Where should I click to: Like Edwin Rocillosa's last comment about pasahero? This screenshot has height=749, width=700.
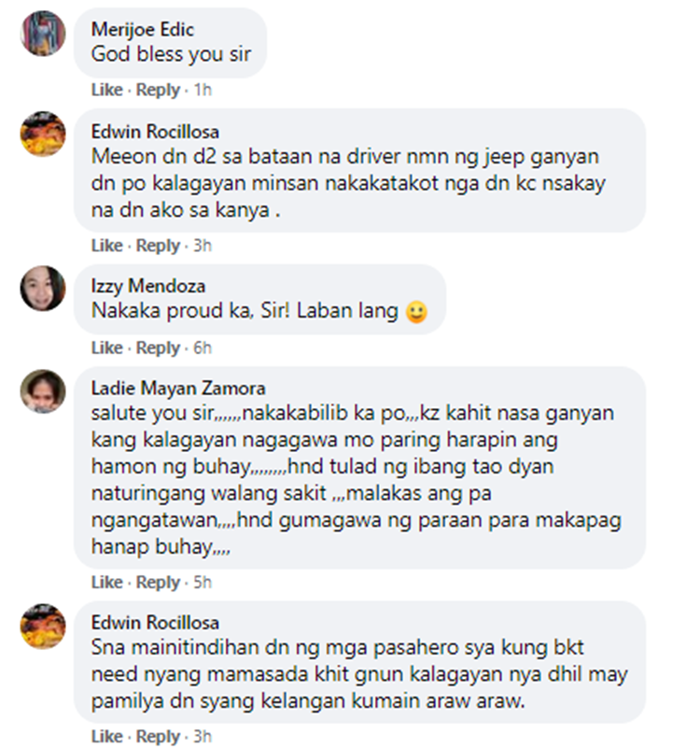[x=107, y=737]
